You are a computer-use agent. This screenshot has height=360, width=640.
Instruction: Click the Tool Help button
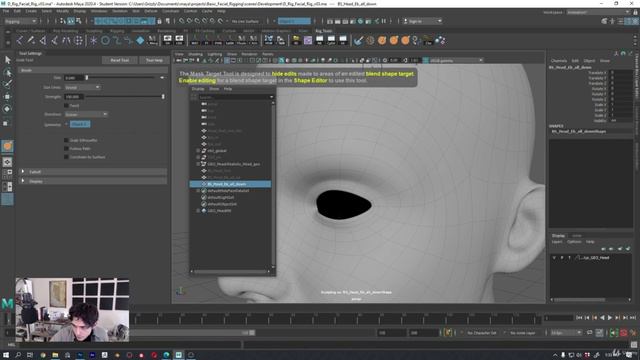tap(154, 60)
